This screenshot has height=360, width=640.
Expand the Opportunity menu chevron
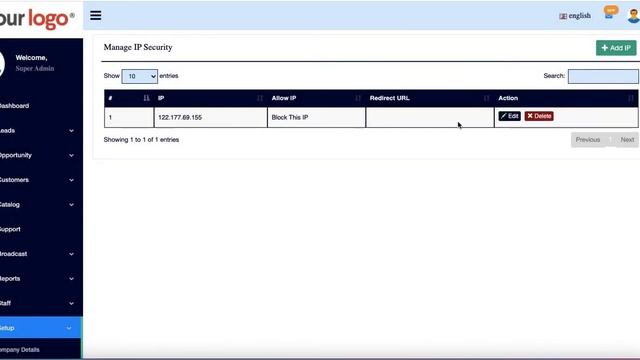click(71, 156)
